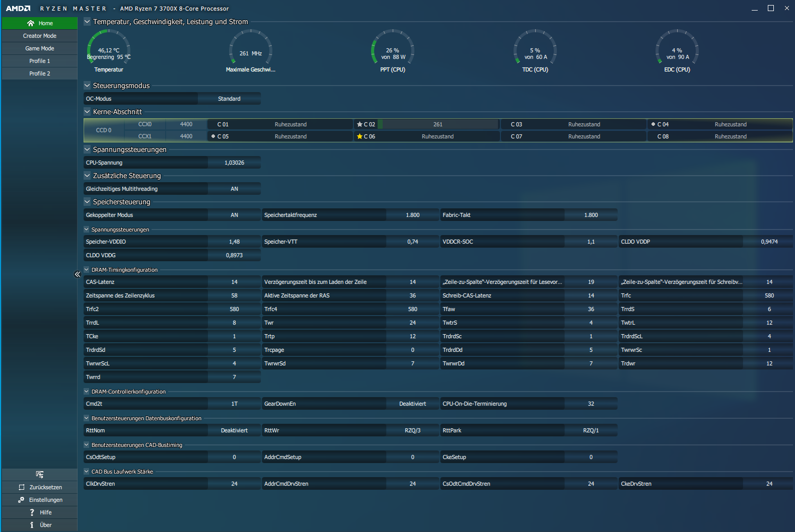The width and height of the screenshot is (795, 532).
Task: Click C 08 Ruhezustand core cell
Action: coord(720,136)
